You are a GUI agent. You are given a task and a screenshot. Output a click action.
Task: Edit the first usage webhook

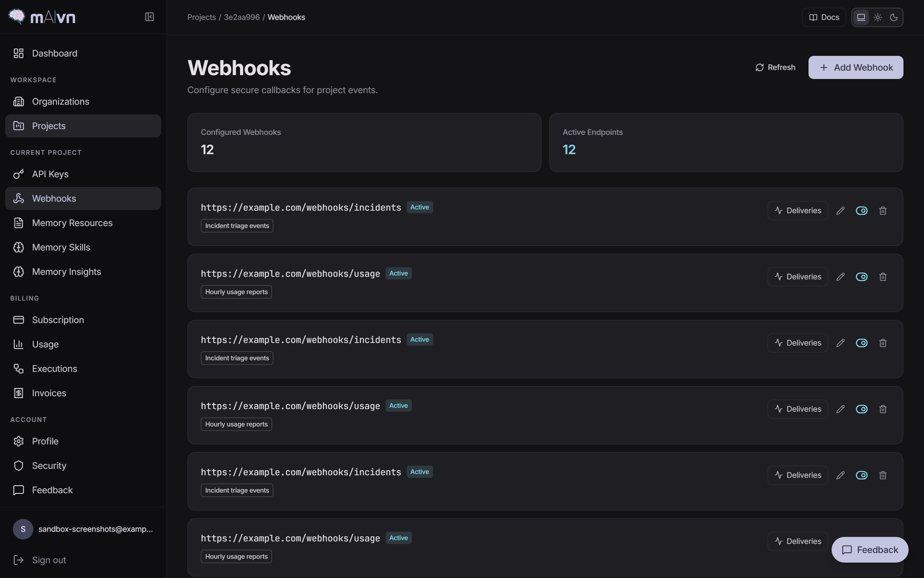(x=840, y=277)
